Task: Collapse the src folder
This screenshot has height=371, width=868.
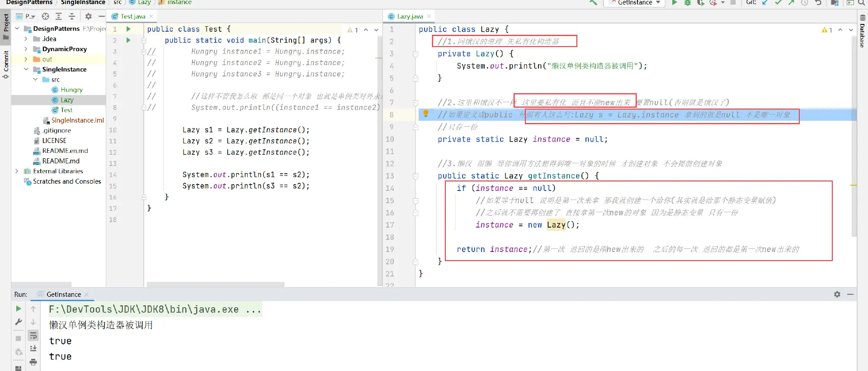Action: (x=35, y=80)
